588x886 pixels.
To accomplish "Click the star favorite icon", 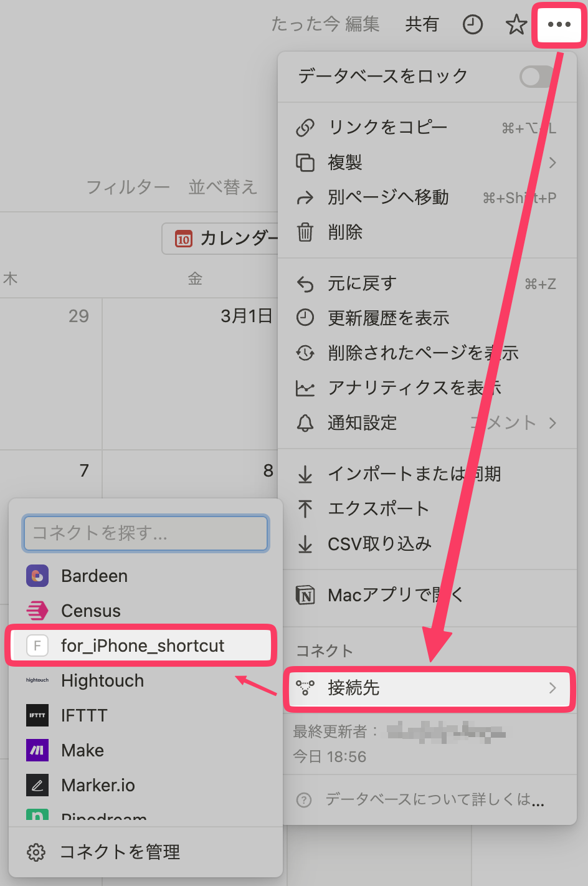I will pos(516,25).
